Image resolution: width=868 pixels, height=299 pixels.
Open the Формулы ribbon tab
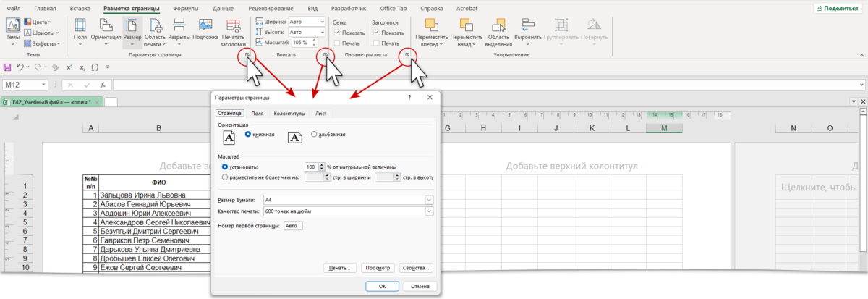click(186, 8)
